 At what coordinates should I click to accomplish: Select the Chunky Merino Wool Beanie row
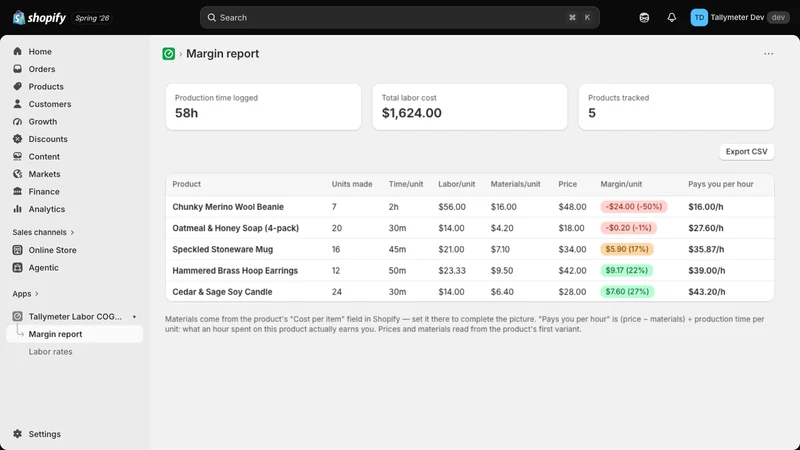[470, 207]
